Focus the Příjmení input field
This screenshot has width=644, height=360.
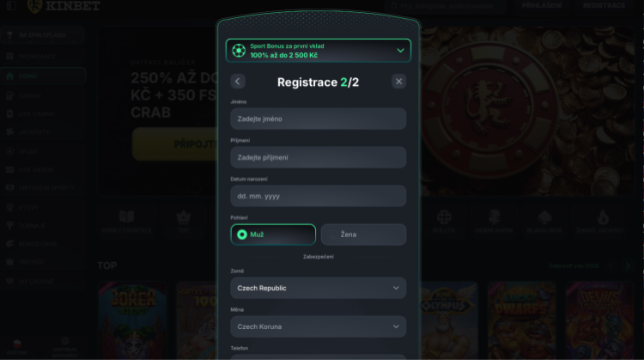[319, 157]
